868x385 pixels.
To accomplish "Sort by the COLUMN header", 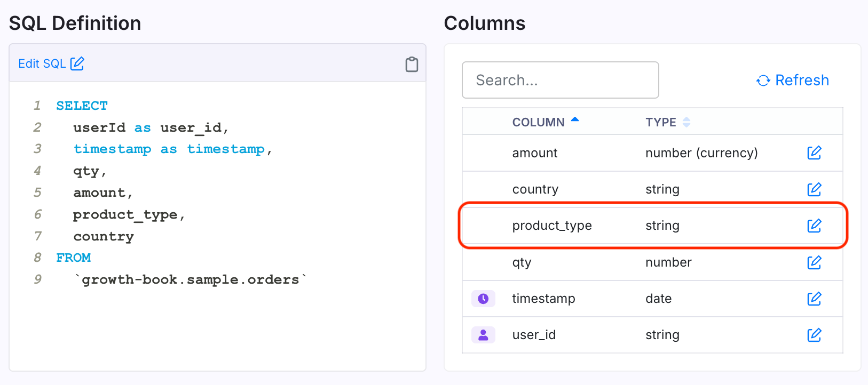I will (x=545, y=122).
